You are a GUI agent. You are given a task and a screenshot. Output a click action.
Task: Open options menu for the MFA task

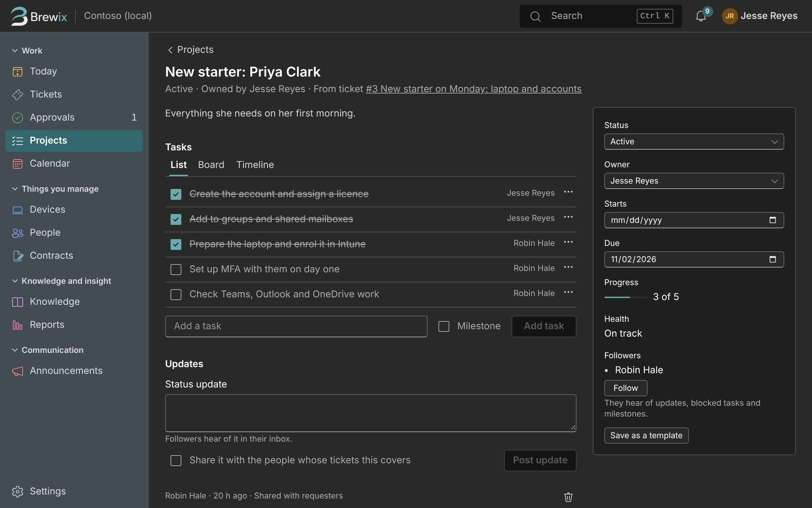point(568,268)
